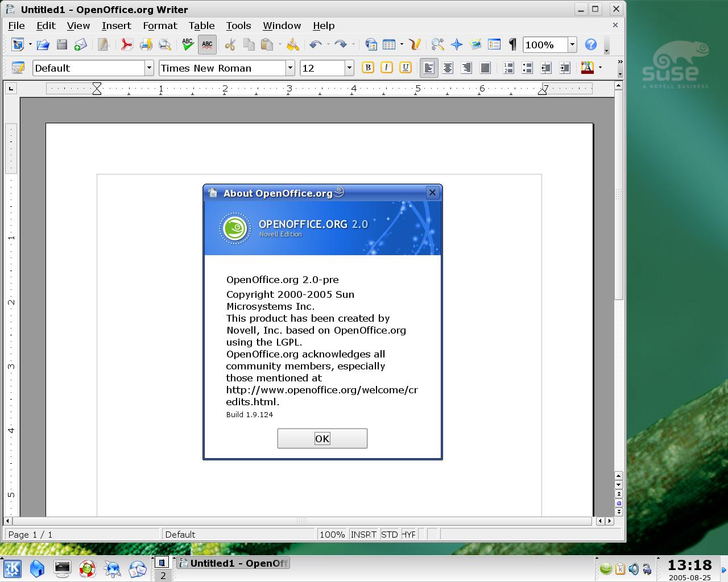Expand the Table insert dropdown arrow
The height and width of the screenshot is (582, 728).
402,44
